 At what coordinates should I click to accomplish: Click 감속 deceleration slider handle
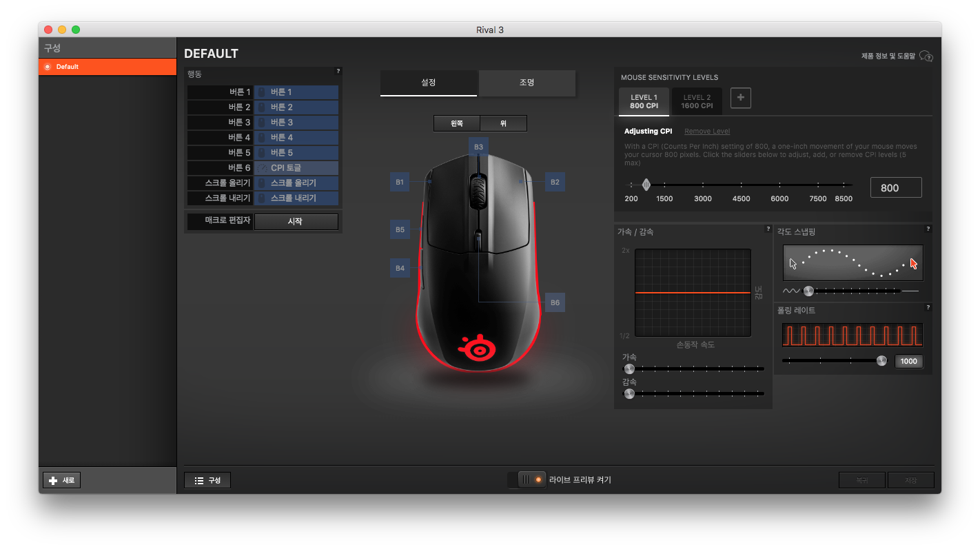point(629,394)
